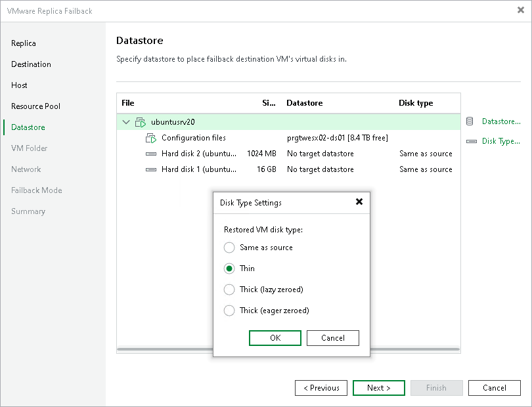Click the database icon beside Datastore... link
Viewport: 532px width, 407px height.
click(x=470, y=121)
